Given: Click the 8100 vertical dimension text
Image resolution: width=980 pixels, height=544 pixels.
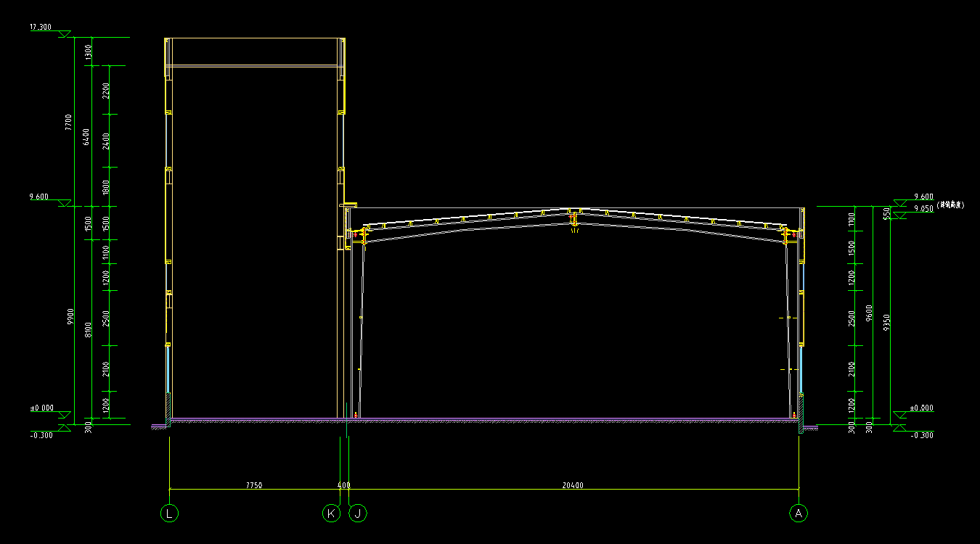Looking at the screenshot, I should 88,329.
